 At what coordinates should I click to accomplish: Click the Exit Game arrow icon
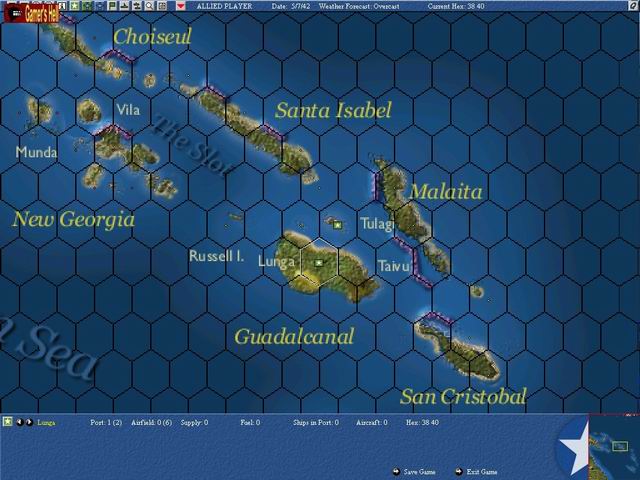pos(459,471)
